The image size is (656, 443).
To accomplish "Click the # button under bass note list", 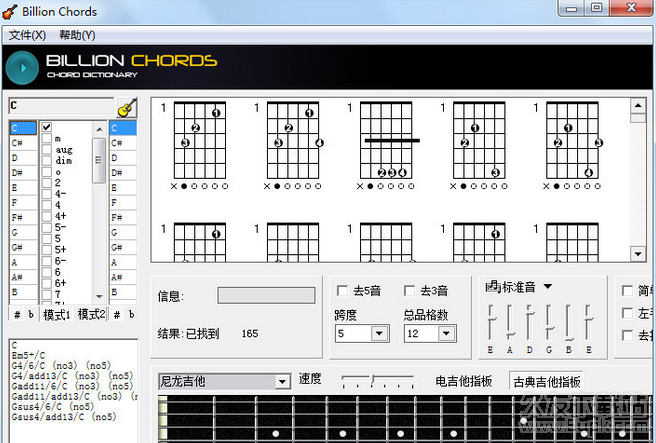I will click(117, 315).
